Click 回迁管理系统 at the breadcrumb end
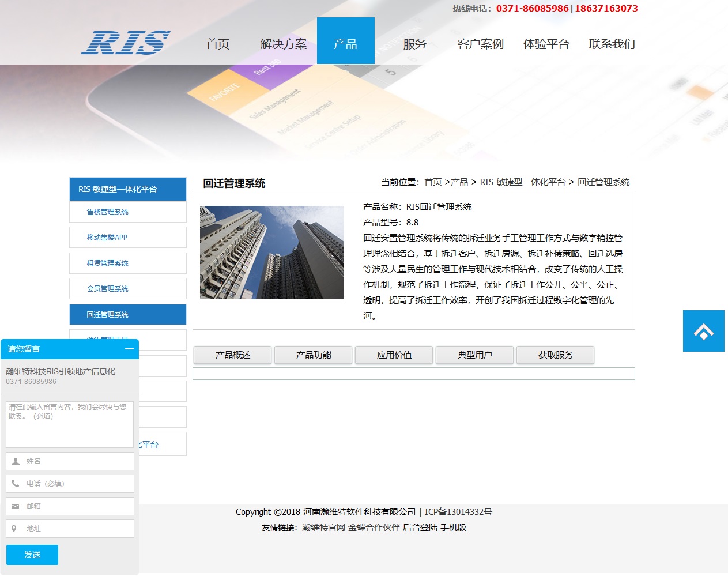Screen dimensions: 728x576 (x=603, y=182)
